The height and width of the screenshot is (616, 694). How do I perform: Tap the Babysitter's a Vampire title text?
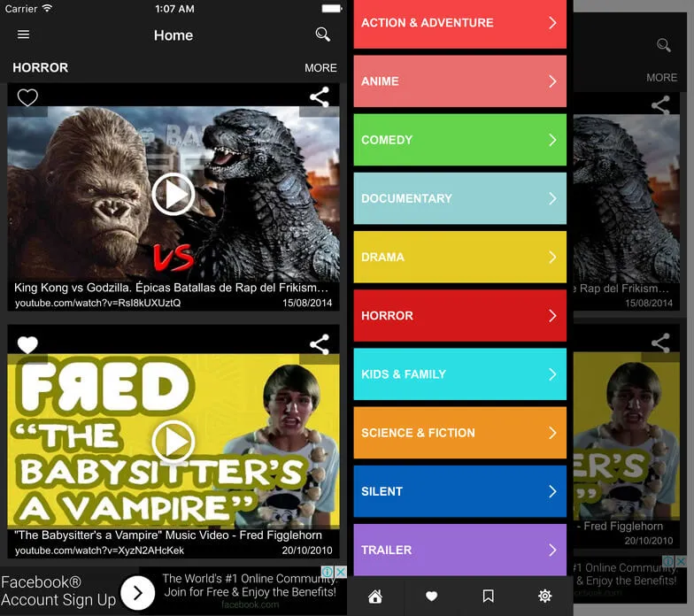tap(168, 535)
